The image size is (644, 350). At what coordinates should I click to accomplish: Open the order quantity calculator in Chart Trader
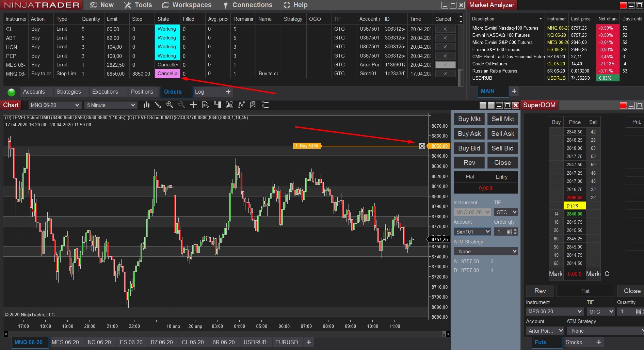point(509,232)
